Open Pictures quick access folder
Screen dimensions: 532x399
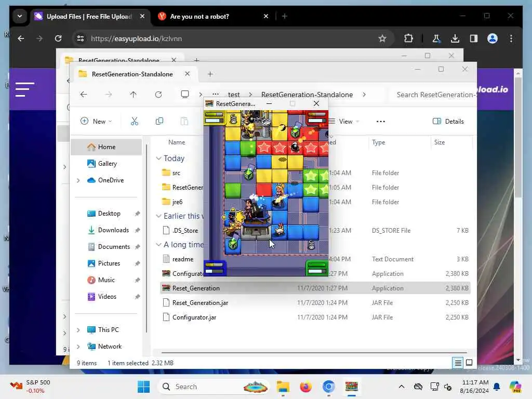(109, 263)
